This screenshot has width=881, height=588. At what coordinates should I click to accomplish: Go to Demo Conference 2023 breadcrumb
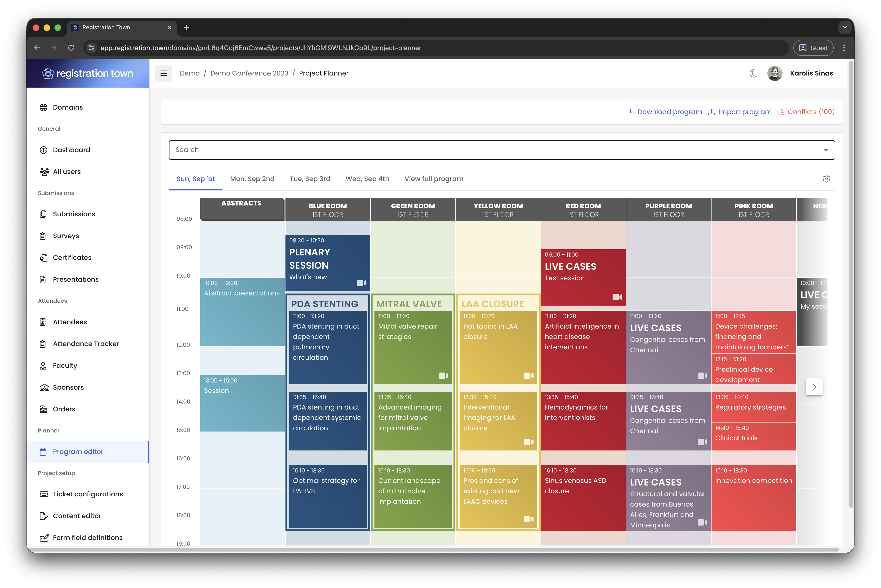[249, 73]
